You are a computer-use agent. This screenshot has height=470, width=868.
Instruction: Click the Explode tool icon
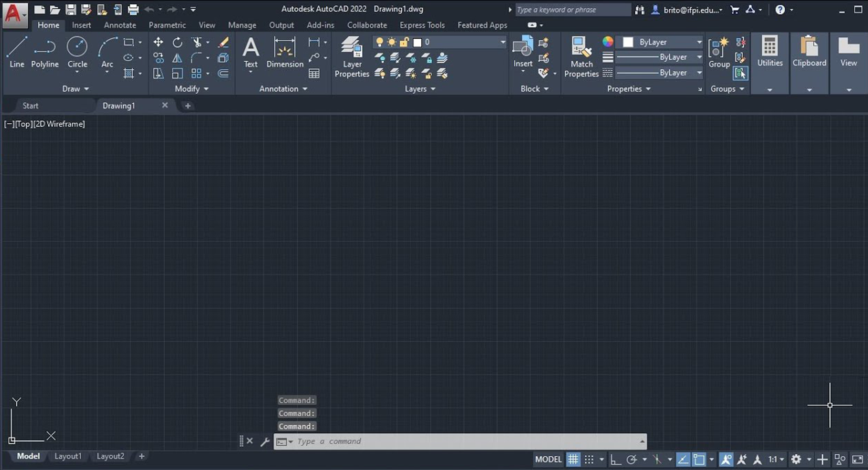tap(223, 58)
